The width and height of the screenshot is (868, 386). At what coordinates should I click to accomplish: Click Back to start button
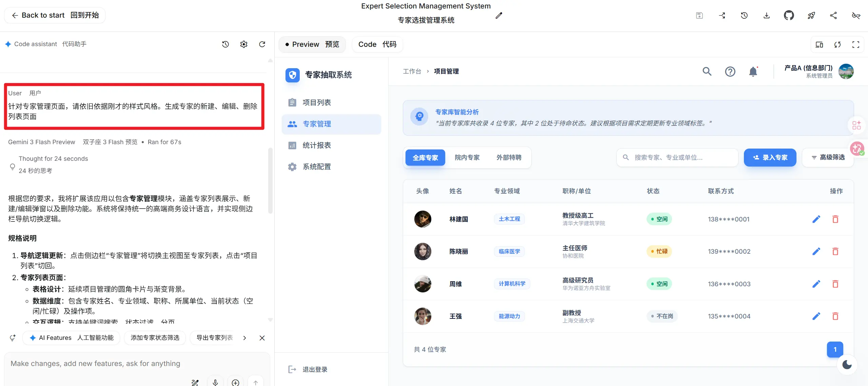55,15
